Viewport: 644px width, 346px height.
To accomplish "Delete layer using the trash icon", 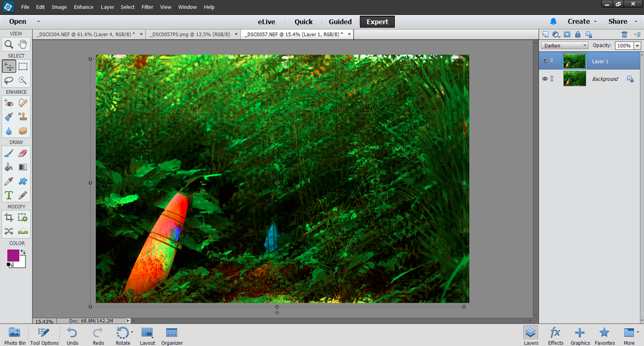I will coord(624,34).
